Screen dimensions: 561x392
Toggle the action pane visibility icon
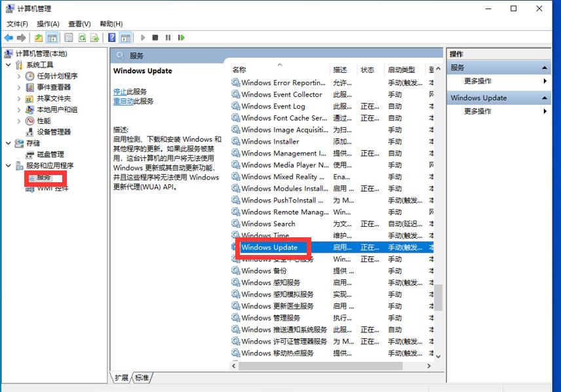tap(124, 37)
